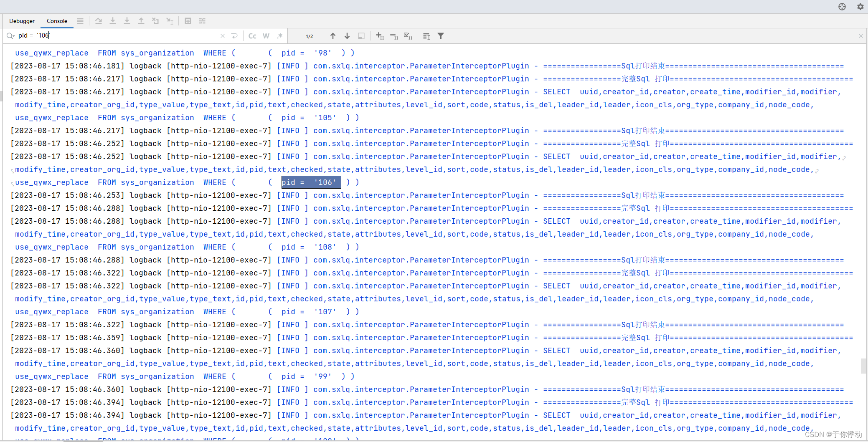This screenshot has height=442, width=868.
Task: Focus the search field containing pid = '106
Action: point(117,35)
